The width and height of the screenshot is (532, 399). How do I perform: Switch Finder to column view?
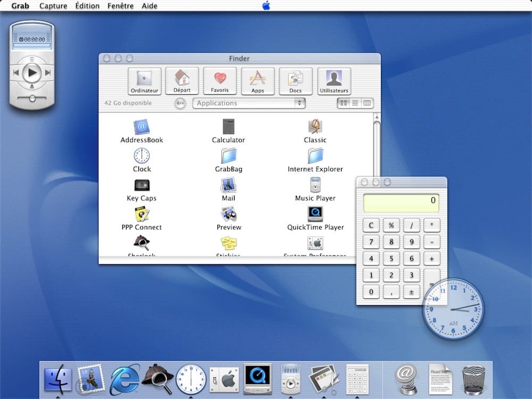(x=367, y=103)
